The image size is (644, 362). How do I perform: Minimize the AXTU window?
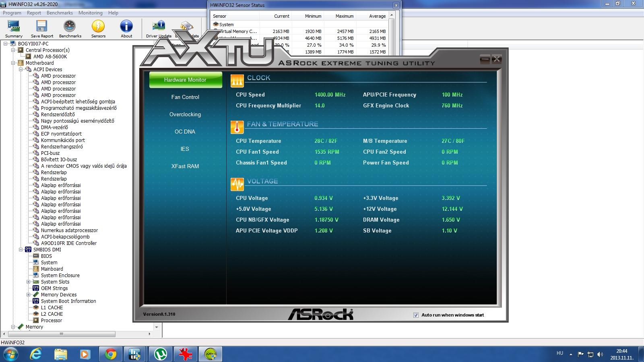pyautogui.click(x=485, y=59)
